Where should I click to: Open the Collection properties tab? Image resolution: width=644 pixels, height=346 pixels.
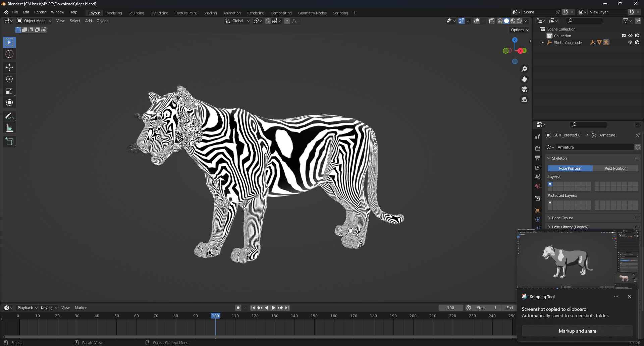click(538, 198)
